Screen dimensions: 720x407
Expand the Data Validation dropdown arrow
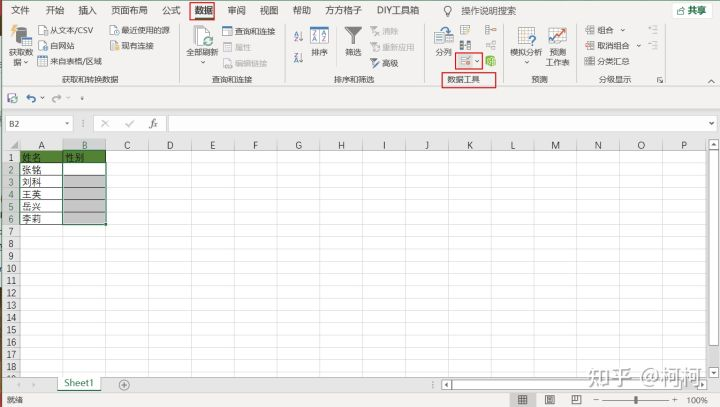tap(478, 61)
